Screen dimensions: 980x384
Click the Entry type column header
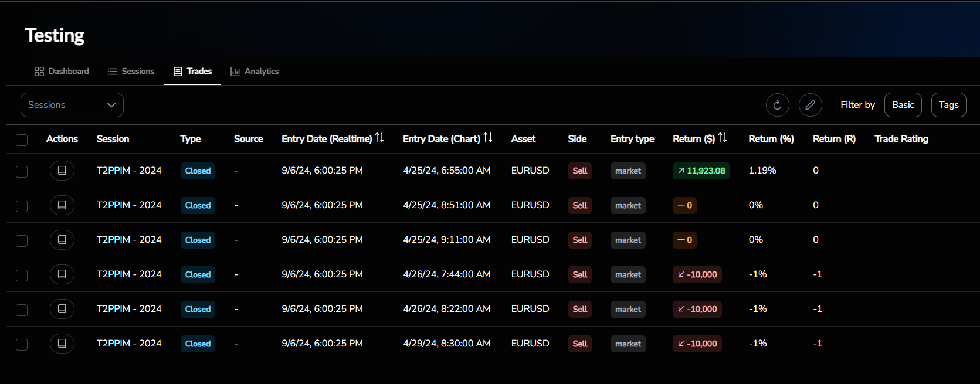click(632, 139)
